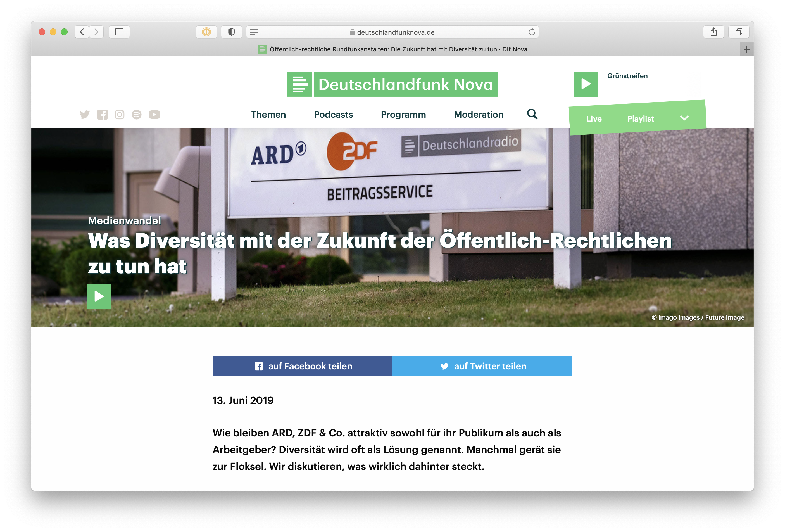Click the deutschlandfunknova.de address field
Image resolution: width=785 pixels, height=532 pixels.
395,32
